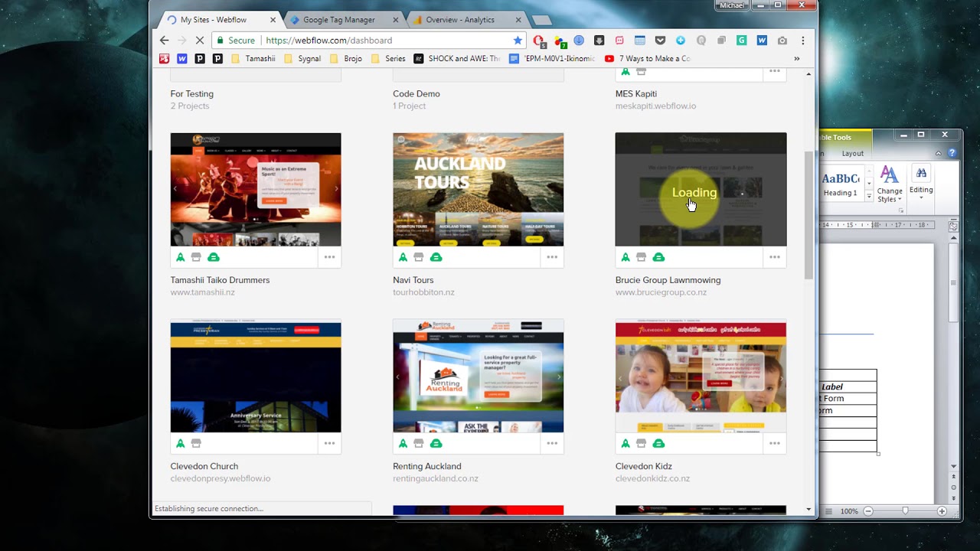Click the Renting Auckland site thumbnail

pos(479,376)
